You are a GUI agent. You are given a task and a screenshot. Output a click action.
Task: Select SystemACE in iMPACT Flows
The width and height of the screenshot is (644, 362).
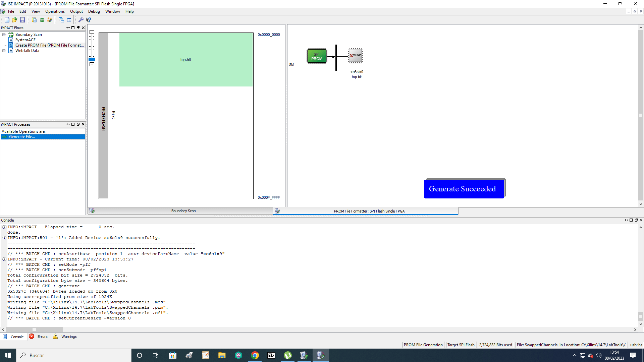click(x=25, y=40)
